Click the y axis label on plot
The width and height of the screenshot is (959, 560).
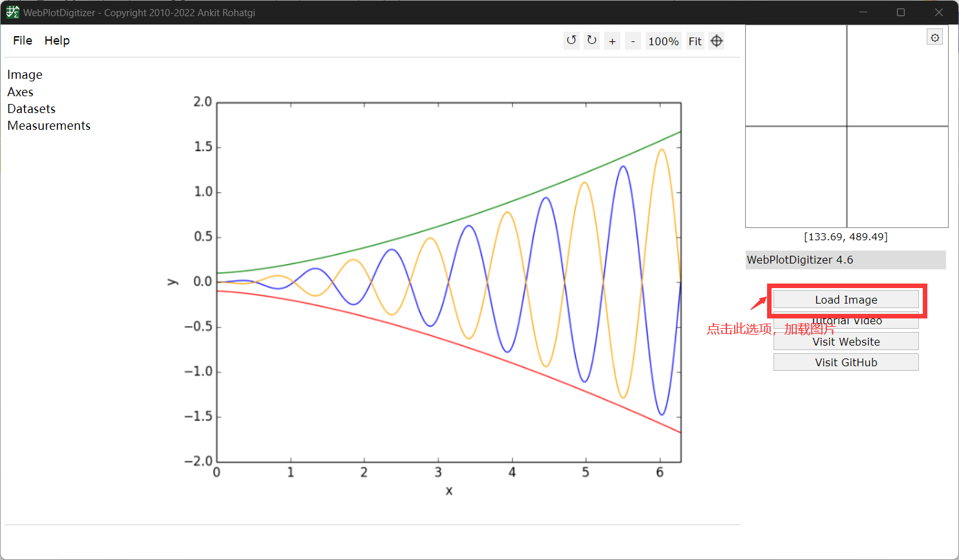(x=172, y=282)
